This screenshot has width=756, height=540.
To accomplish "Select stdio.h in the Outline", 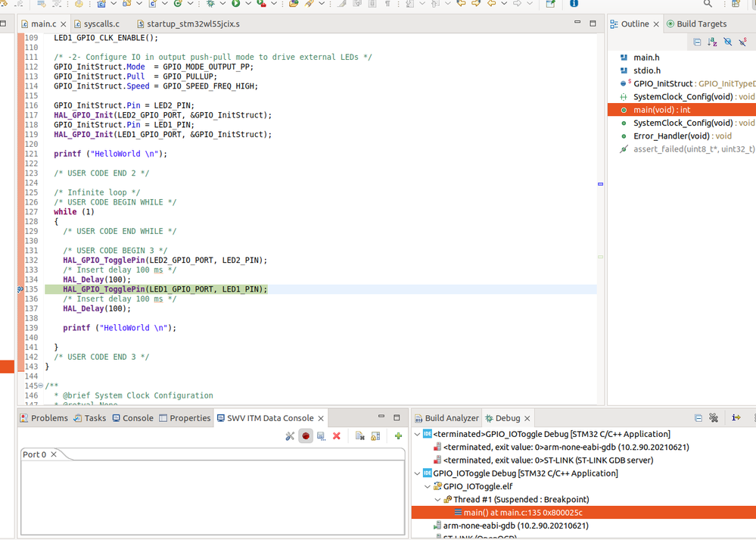I will (x=646, y=70).
